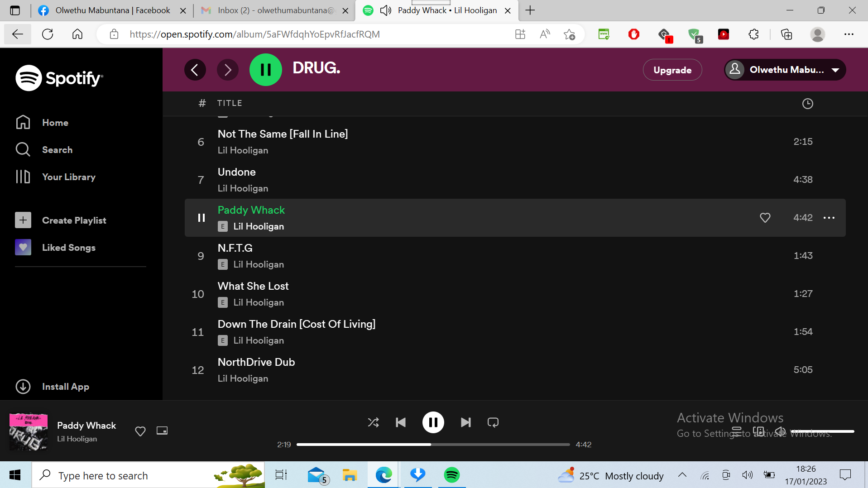
Task: Open Spotify Search
Action: tap(44, 150)
